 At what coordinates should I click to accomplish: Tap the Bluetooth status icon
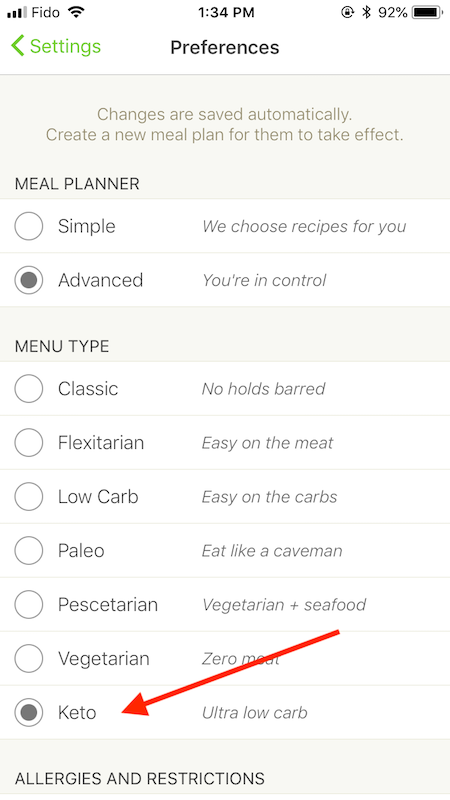(x=366, y=12)
